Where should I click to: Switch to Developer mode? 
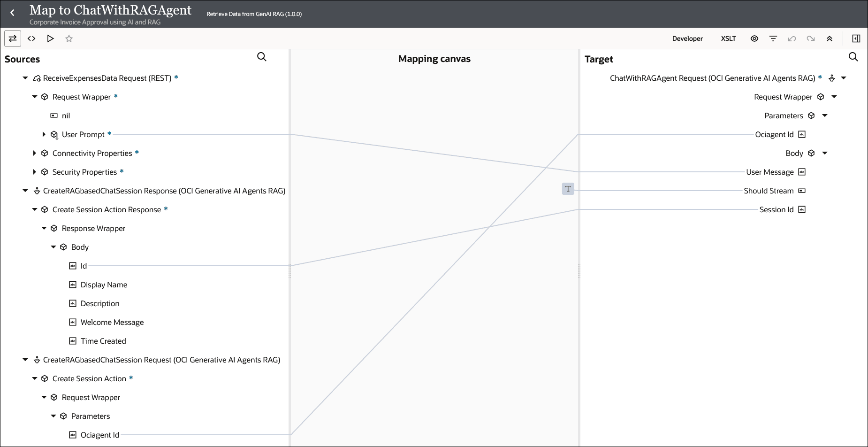point(687,39)
